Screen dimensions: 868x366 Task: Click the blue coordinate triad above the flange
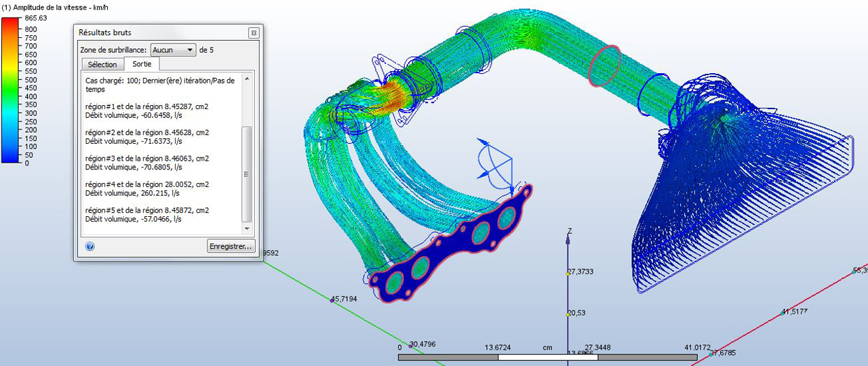point(496,161)
